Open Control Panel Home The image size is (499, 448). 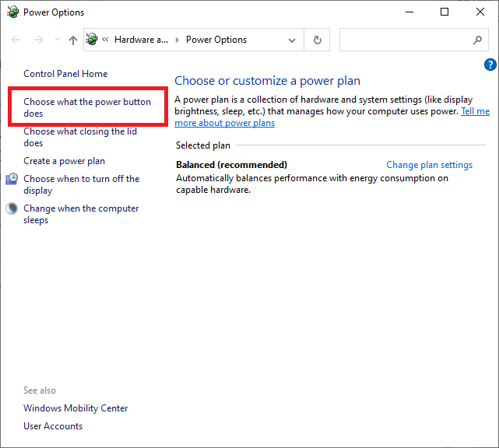(x=65, y=74)
